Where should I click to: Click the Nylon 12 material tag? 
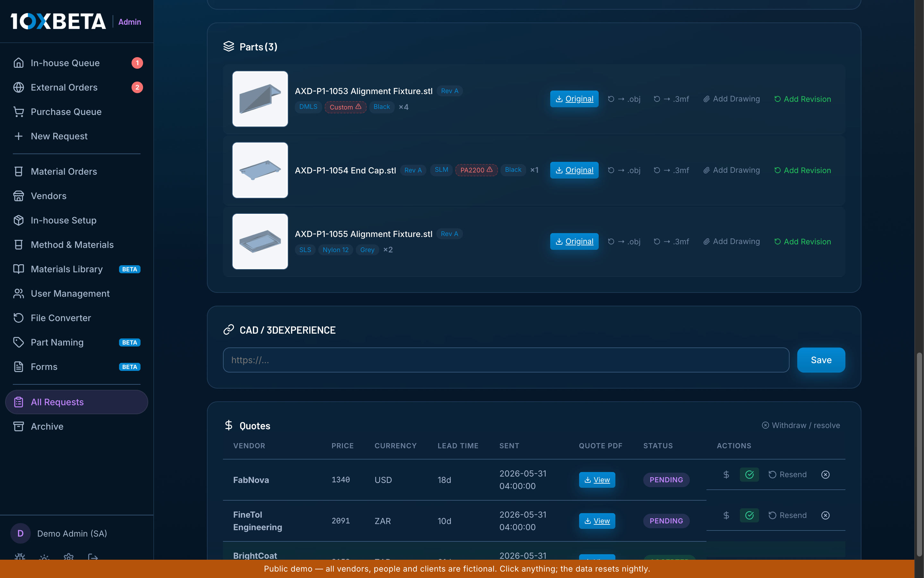point(336,250)
